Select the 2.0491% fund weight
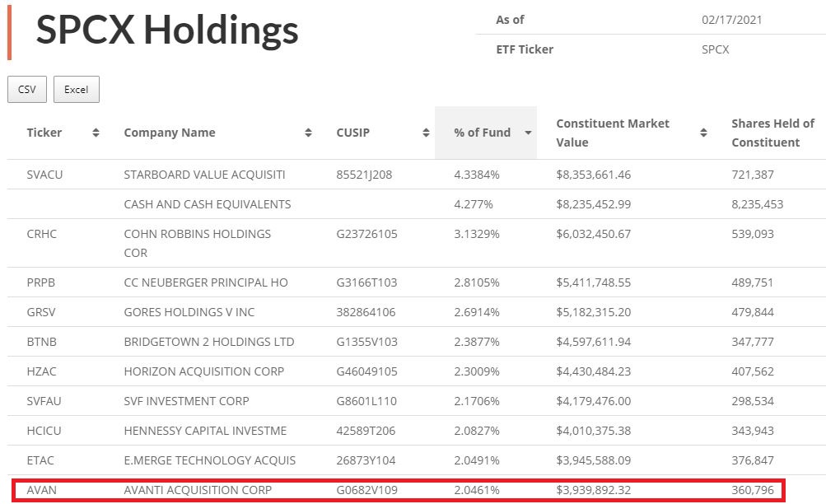 pos(477,460)
